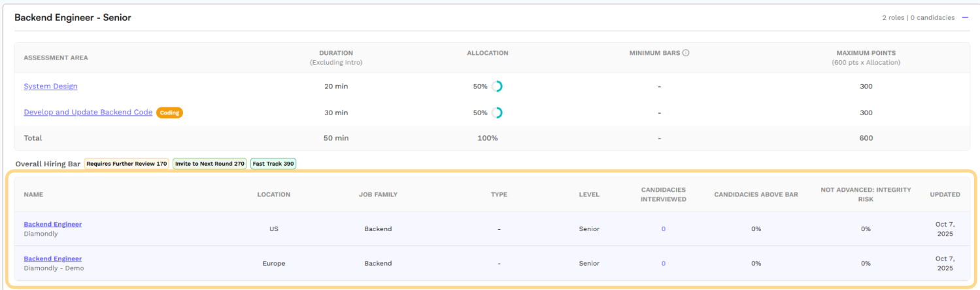Screen dimensions: 980x290
Task: Open Develop and Update Backend Code link
Action: click(88, 113)
